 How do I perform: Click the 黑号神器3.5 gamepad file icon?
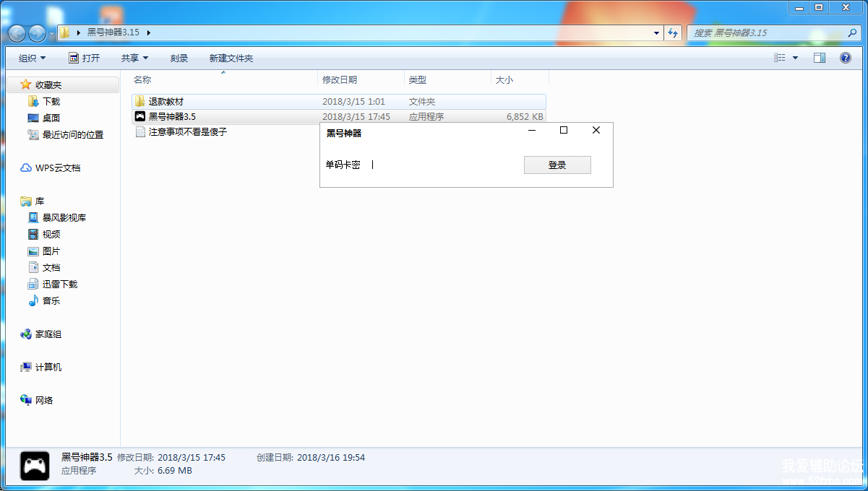pyautogui.click(x=140, y=116)
